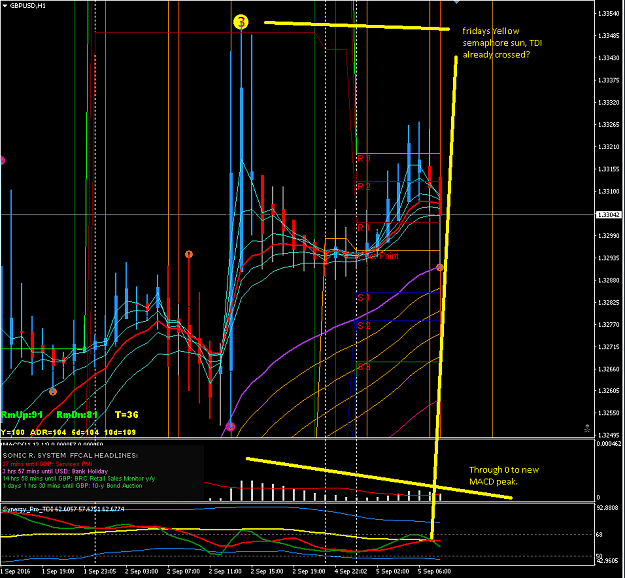Screen dimensions: 625x578
Task: Click the current price label 1.33042
Action: [x=609, y=214]
